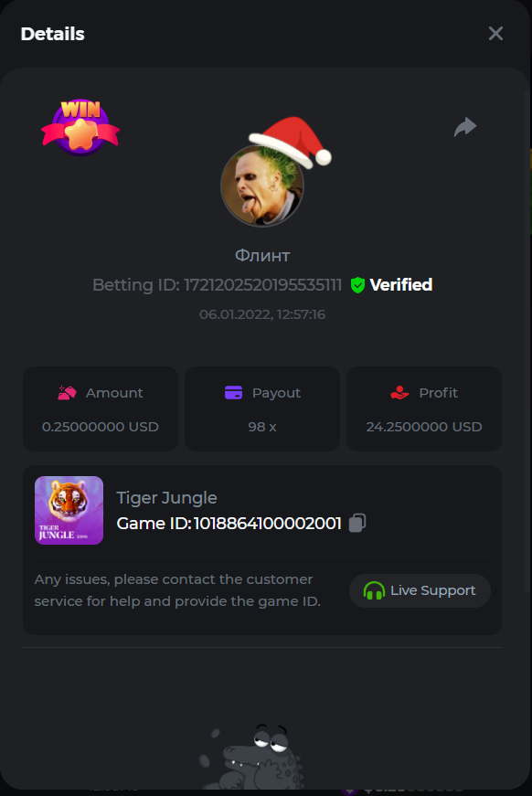Click the 98 x payout value
This screenshot has height=796, width=532.
click(x=262, y=427)
